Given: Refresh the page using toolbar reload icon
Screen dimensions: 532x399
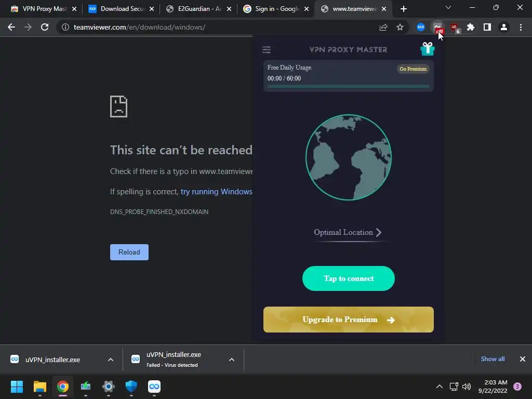Looking at the screenshot, I should [x=45, y=27].
